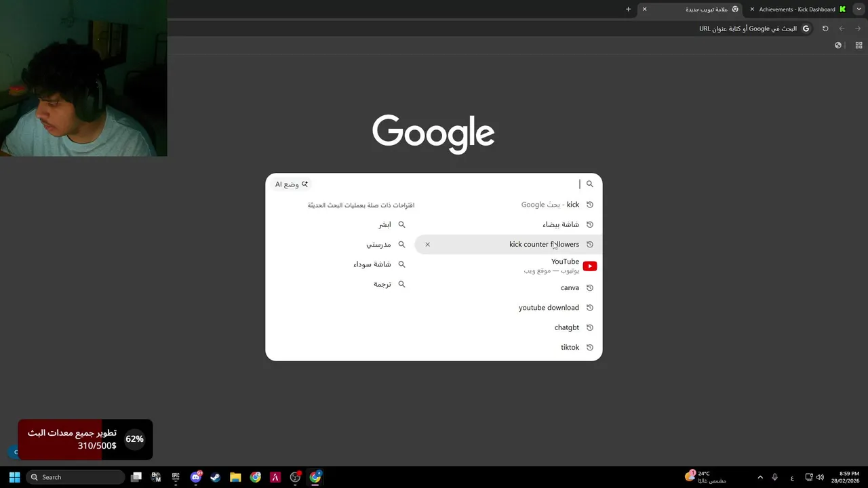This screenshot has width=868, height=488.
Task: Choose the 'مدرستي' related suggestion
Action: point(378,244)
